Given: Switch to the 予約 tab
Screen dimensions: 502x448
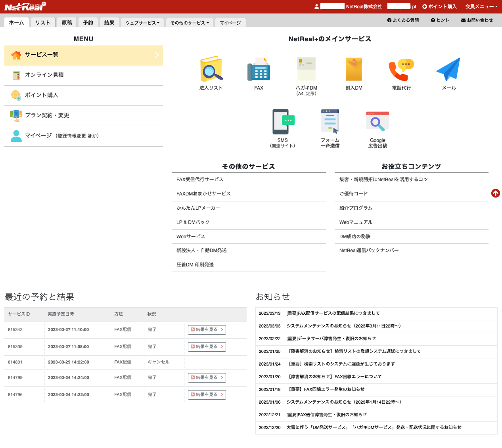Looking at the screenshot, I should pyautogui.click(x=88, y=22).
